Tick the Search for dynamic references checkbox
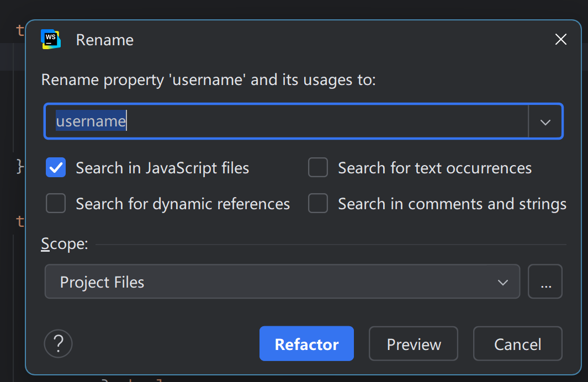 tap(56, 203)
